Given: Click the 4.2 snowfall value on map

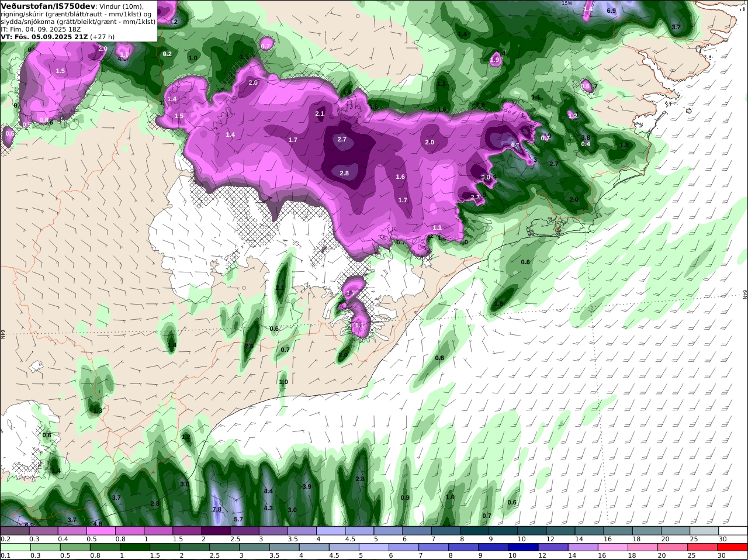Looking at the screenshot, I should tap(515, 145).
